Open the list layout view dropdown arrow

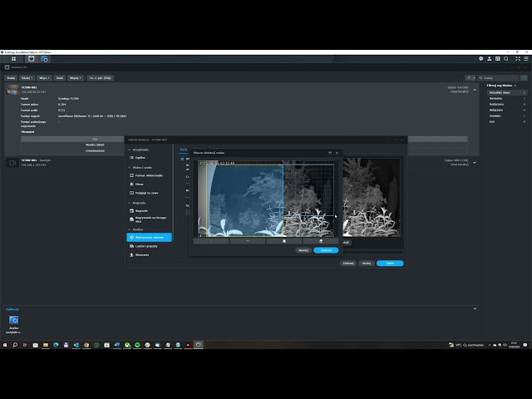474,78
